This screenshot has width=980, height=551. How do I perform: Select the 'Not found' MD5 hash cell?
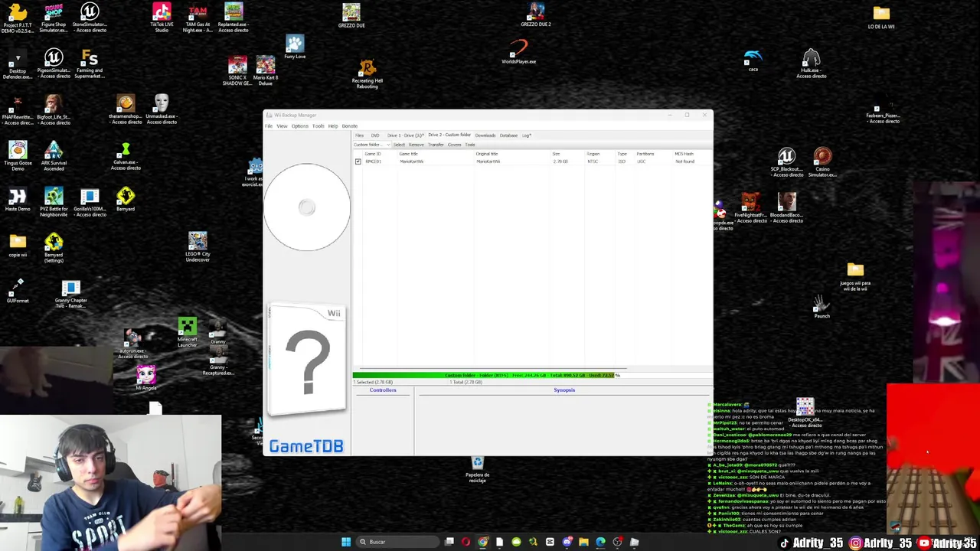point(684,161)
